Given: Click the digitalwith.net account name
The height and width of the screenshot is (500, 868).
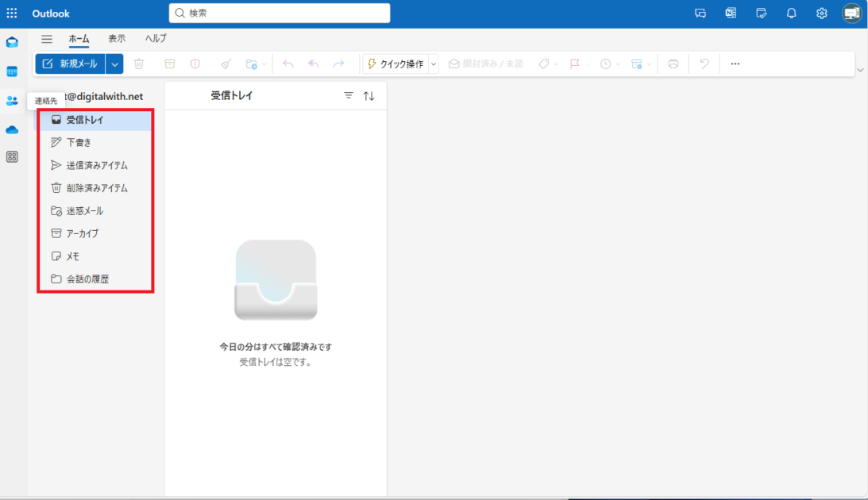Looking at the screenshot, I should point(103,96).
